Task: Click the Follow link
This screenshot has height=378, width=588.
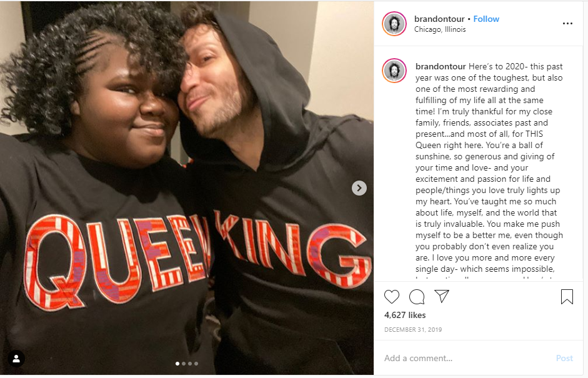Action: (486, 19)
